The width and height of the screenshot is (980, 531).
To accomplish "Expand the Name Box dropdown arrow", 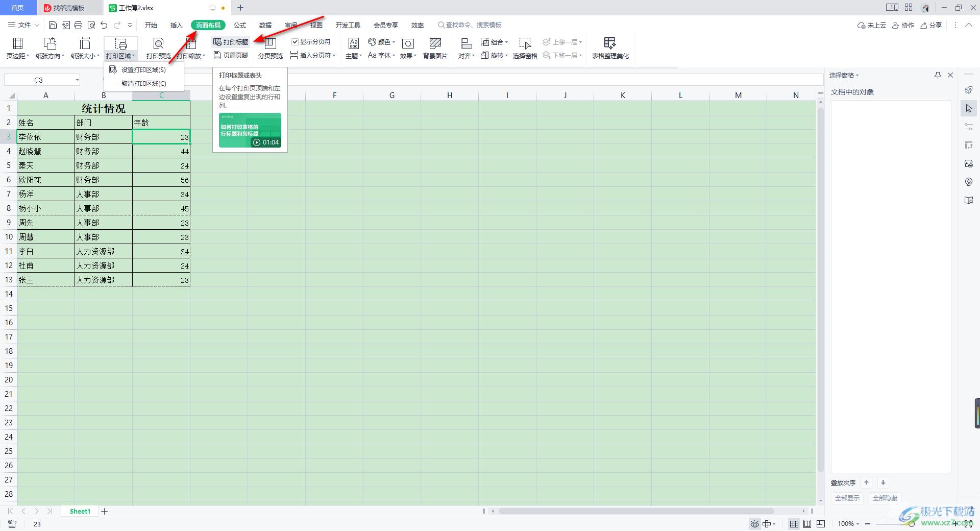I will 77,80.
